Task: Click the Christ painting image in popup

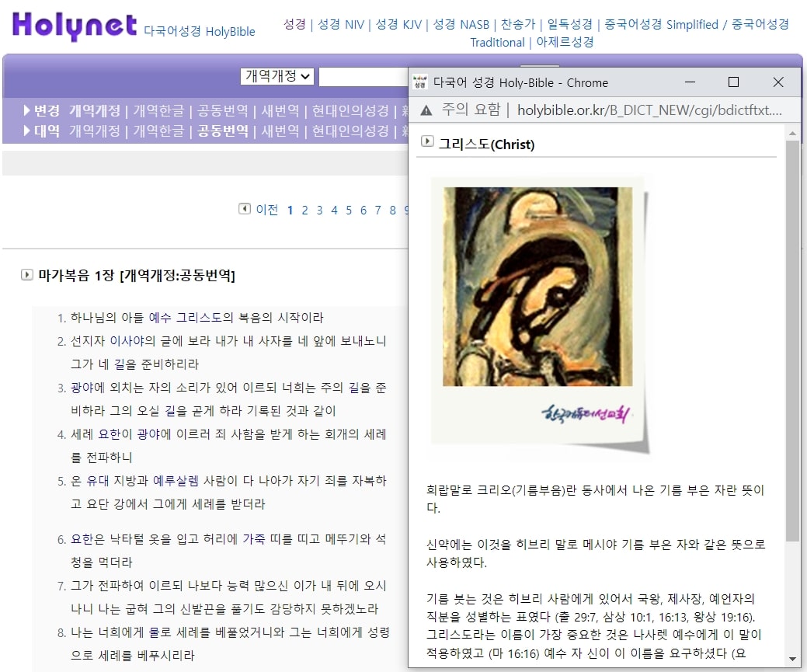Action: 537,287
